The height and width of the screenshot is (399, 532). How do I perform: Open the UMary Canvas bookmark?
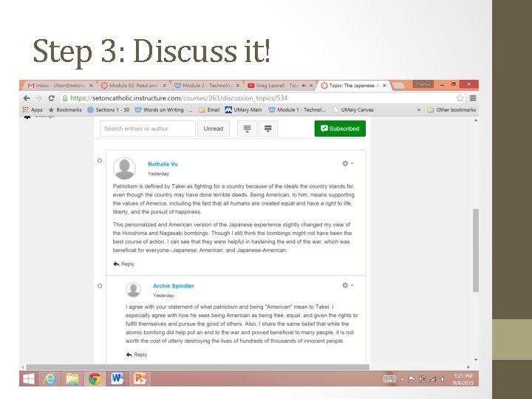tap(353, 109)
